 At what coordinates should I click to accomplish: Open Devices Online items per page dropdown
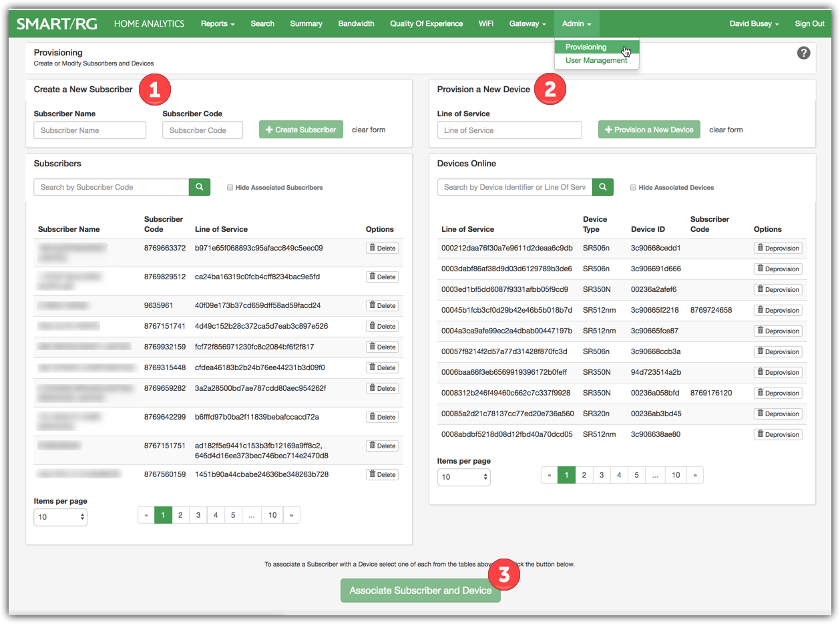point(463,477)
